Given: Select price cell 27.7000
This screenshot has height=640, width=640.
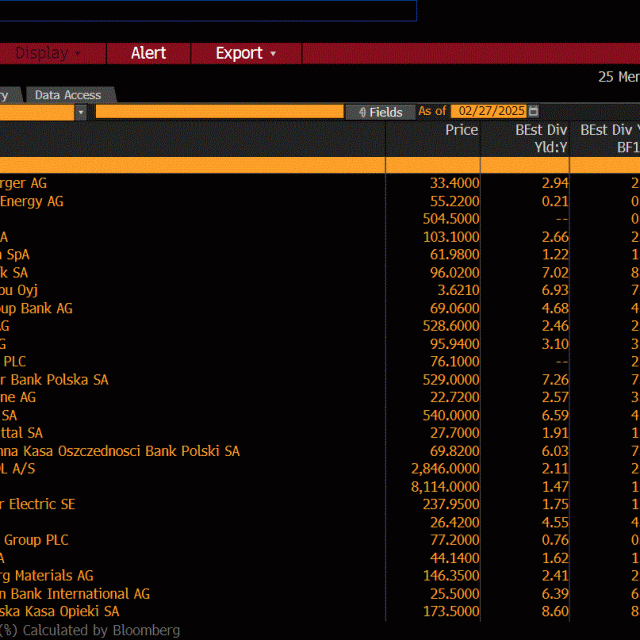Looking at the screenshot, I should tap(454, 433).
